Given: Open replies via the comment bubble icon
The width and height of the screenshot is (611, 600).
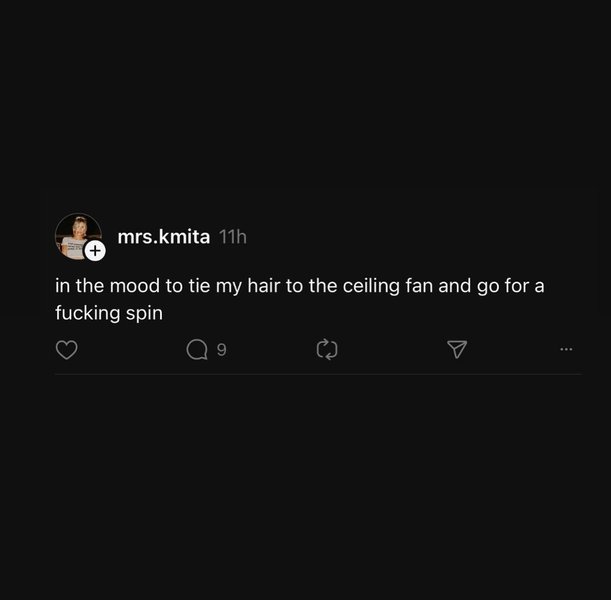Looking at the screenshot, I should (197, 349).
